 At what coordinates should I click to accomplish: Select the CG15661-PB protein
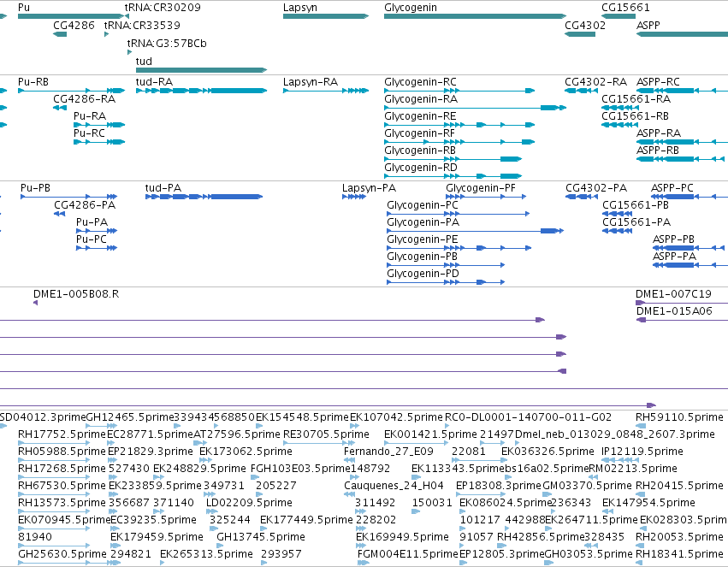point(617,214)
